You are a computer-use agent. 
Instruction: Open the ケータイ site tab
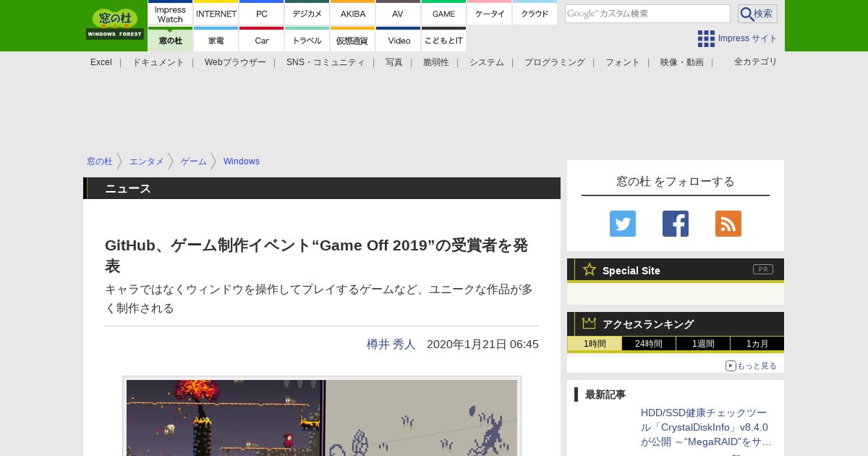tap(490, 13)
